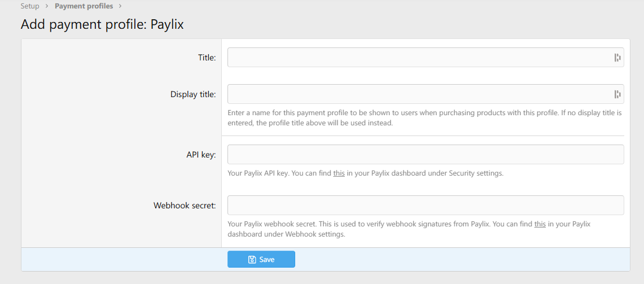
Task: Select the Webhook secret input box
Action: tap(426, 205)
